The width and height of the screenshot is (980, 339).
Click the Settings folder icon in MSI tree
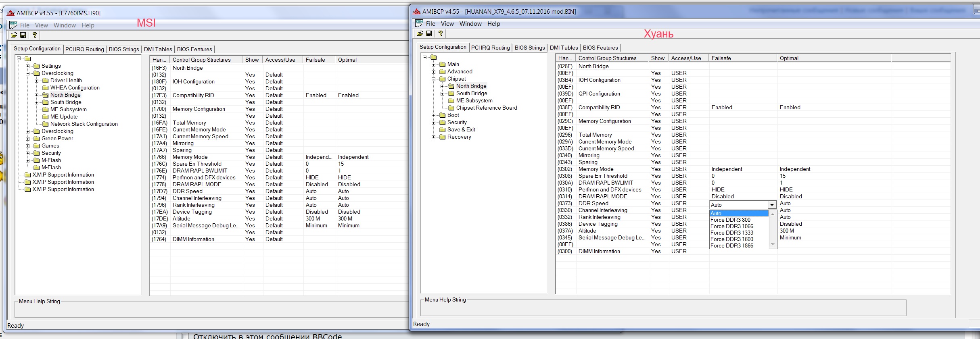[x=37, y=66]
